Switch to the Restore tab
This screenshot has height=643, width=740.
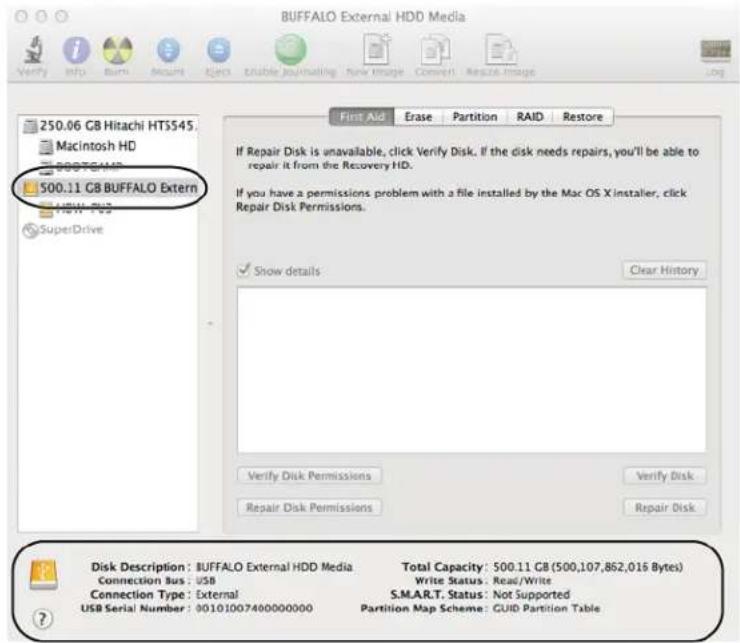(x=582, y=117)
